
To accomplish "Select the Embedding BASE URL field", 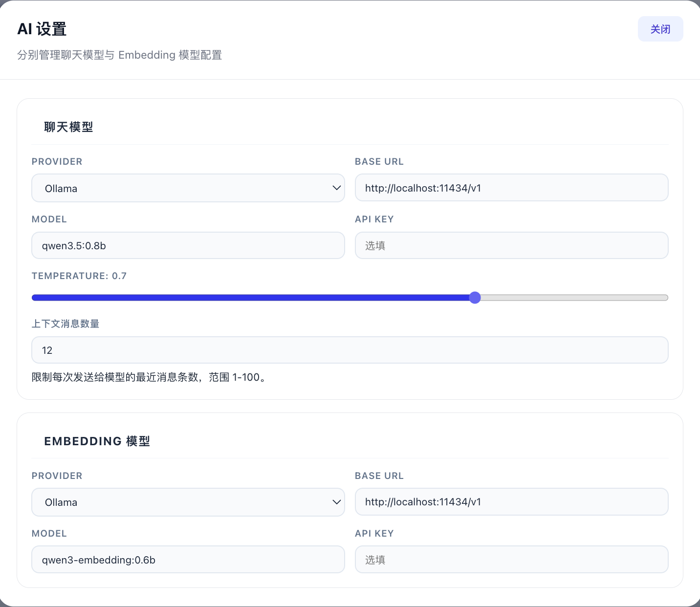I will tap(511, 502).
